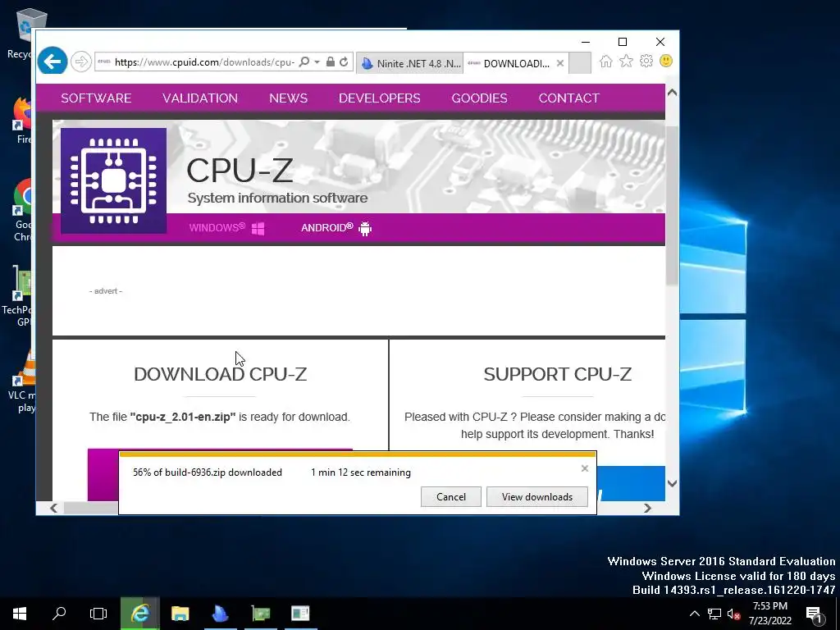This screenshot has height=630, width=840.
Task: Open the NEWS menu item
Action: [x=288, y=98]
